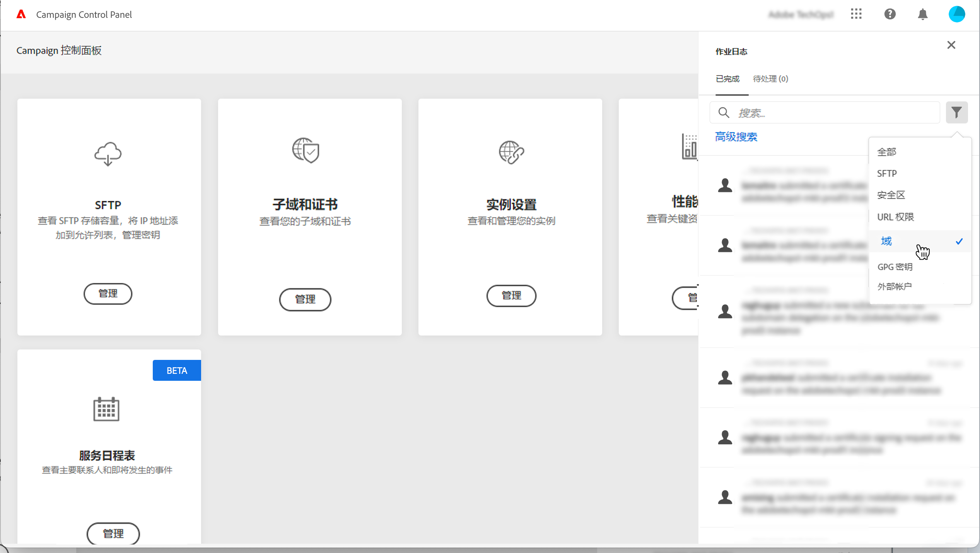This screenshot has height=553, width=980.
Task: Open the notifications bell
Action: click(923, 14)
